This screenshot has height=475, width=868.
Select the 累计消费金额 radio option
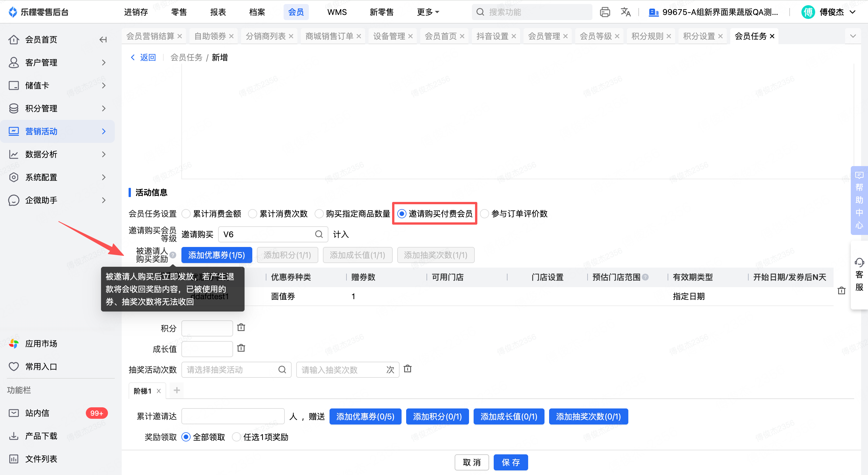coord(186,214)
